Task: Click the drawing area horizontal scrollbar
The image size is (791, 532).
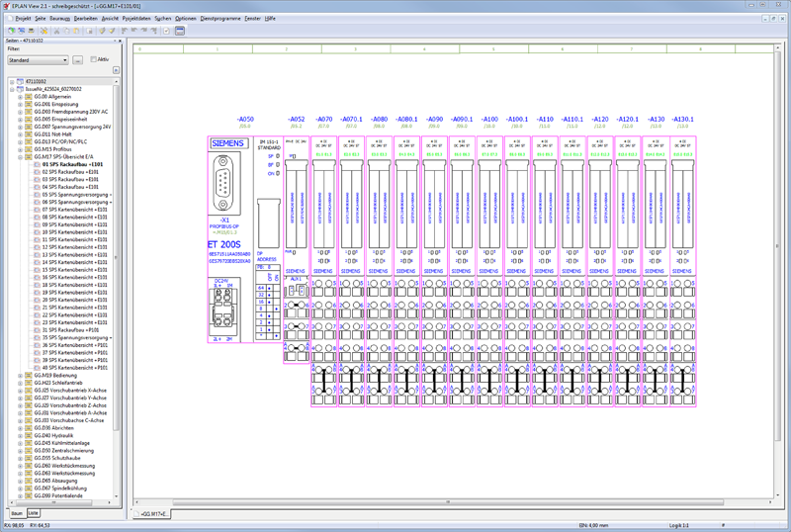Action: 448,502
